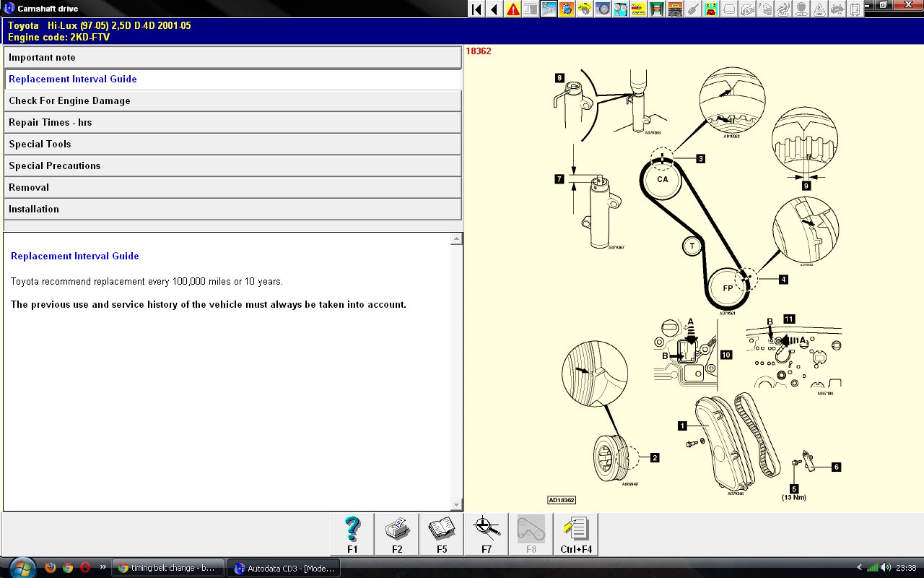Select Replacement Interval Guide section
This screenshot has width=924, height=578.
pyautogui.click(x=232, y=79)
